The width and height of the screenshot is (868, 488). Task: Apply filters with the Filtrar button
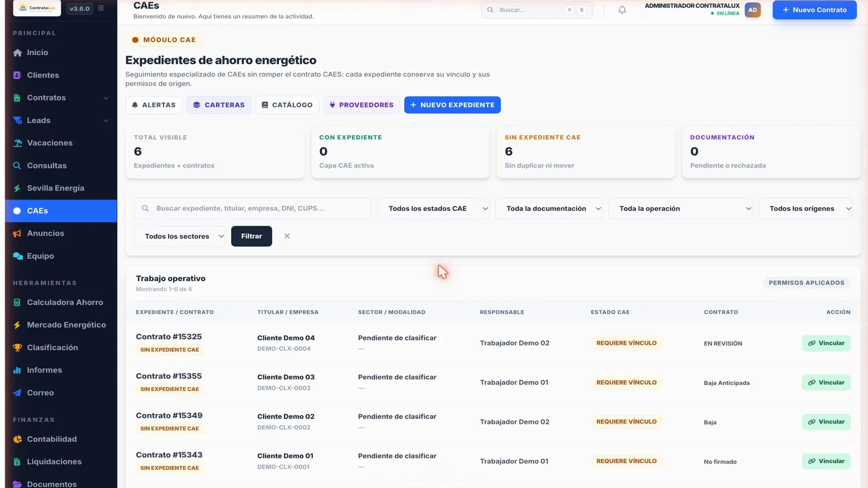pos(251,236)
